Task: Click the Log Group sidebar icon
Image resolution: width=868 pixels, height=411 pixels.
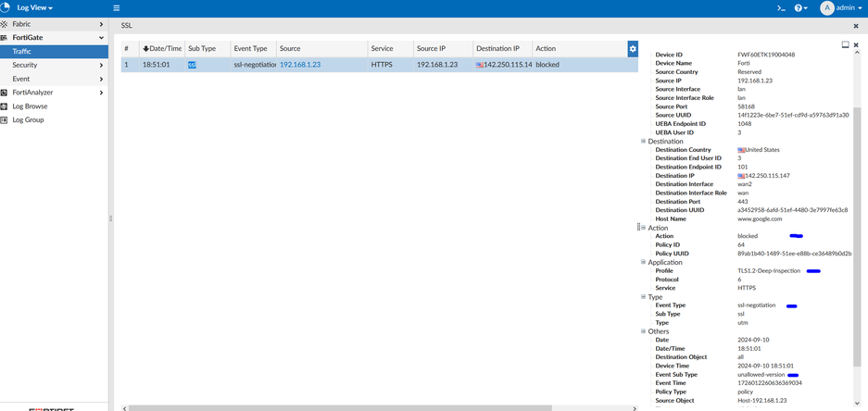Action: point(4,119)
